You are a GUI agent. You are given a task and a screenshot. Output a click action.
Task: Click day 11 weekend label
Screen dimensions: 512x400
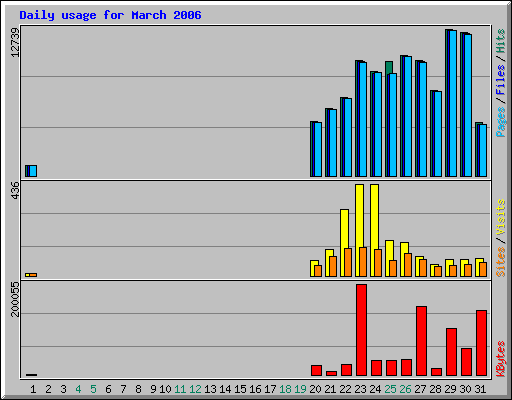click(x=180, y=389)
